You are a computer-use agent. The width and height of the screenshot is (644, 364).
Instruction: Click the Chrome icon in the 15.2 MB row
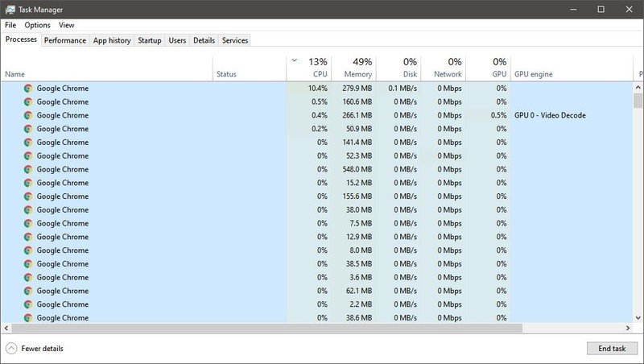[28, 183]
